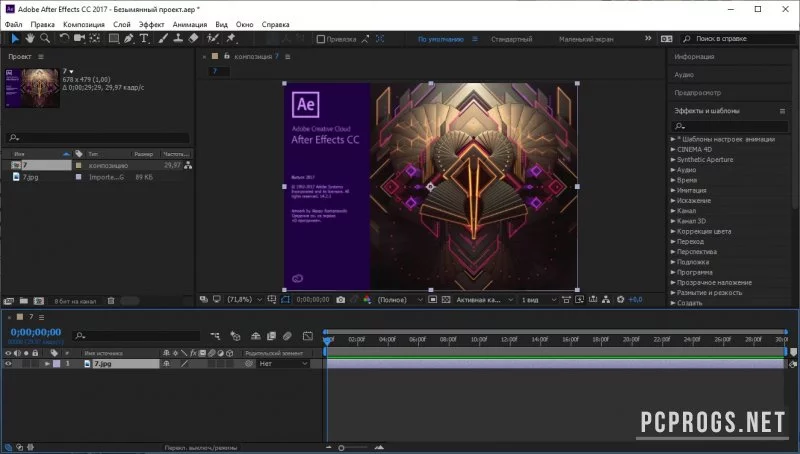Toggle Motion Blur enable switch in timeline
Viewport: 800px width, 454px height.
[287, 336]
